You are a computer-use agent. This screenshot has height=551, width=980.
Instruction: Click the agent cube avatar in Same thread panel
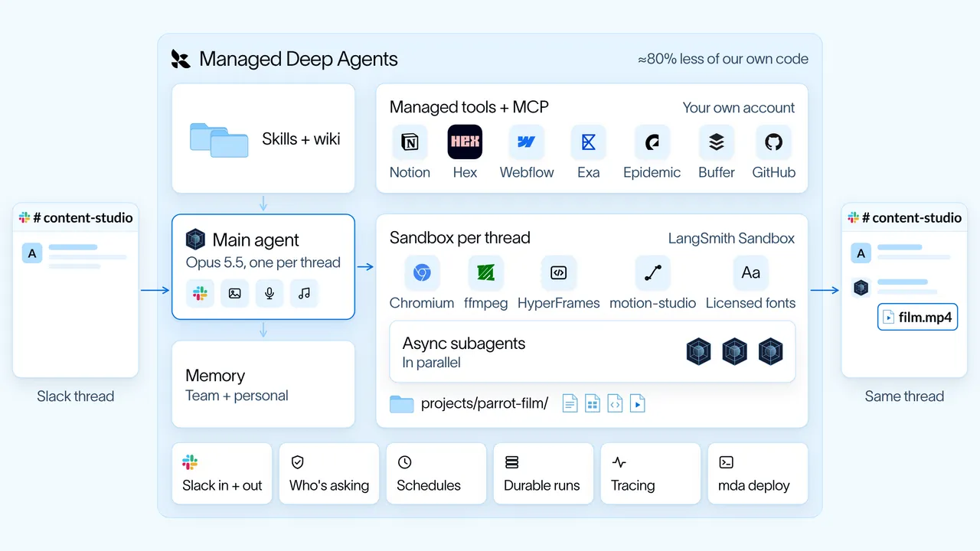(861, 288)
